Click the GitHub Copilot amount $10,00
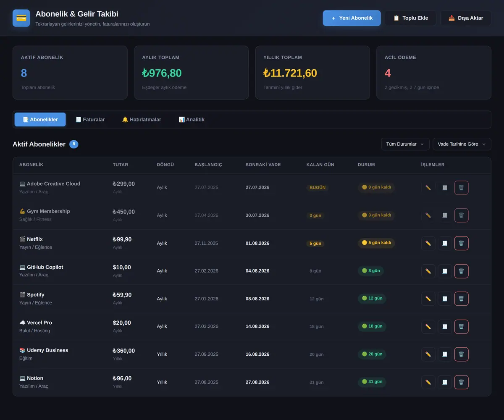 (x=122, y=267)
